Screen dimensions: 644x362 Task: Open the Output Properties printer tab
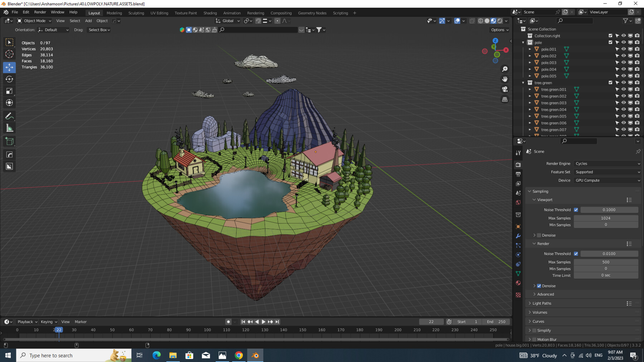coord(518,174)
